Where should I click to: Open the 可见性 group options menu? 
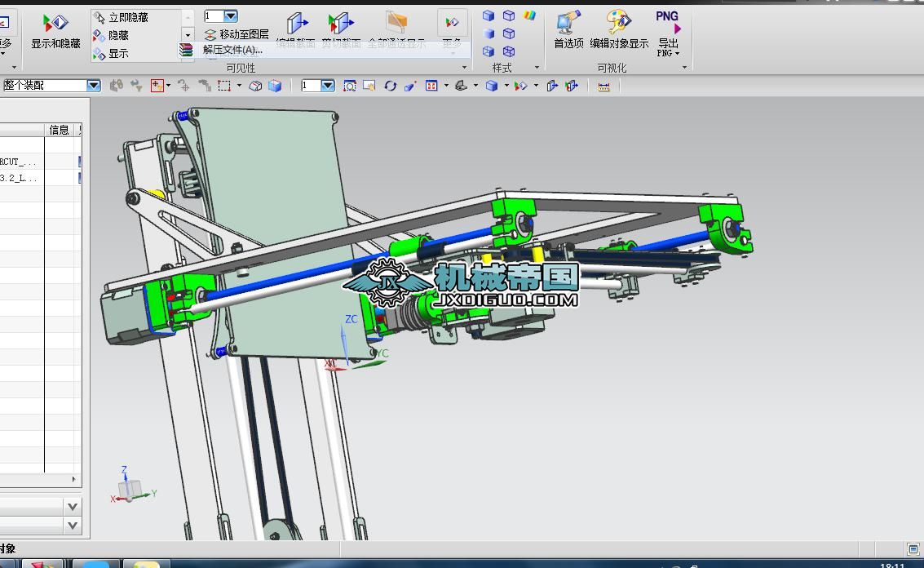click(x=465, y=68)
